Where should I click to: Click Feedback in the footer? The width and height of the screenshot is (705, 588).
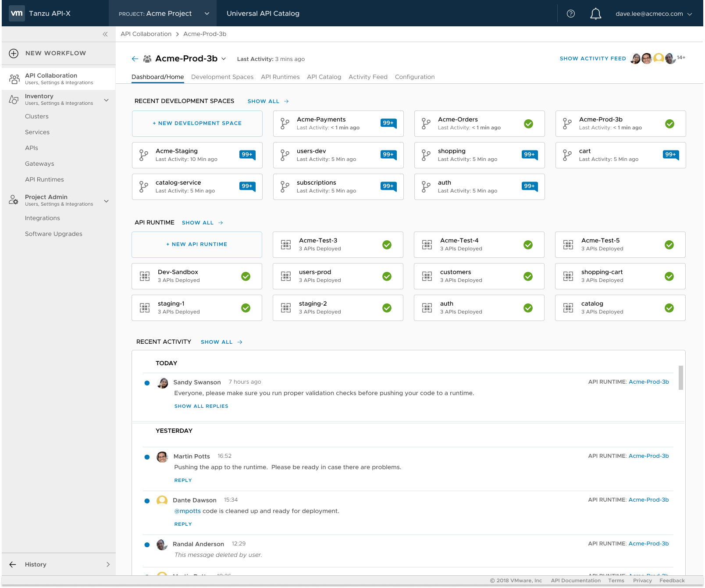672,581
